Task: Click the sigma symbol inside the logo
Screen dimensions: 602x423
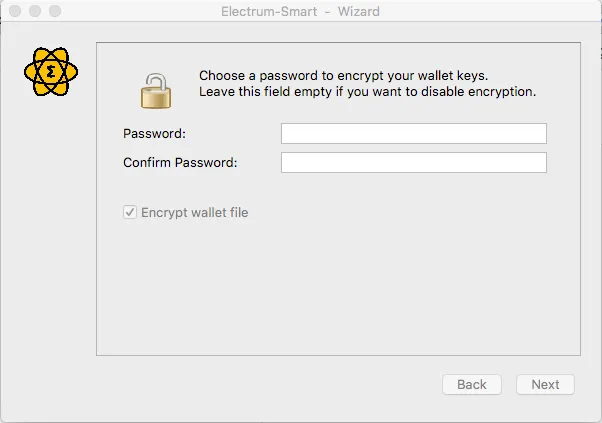Action: click(51, 72)
